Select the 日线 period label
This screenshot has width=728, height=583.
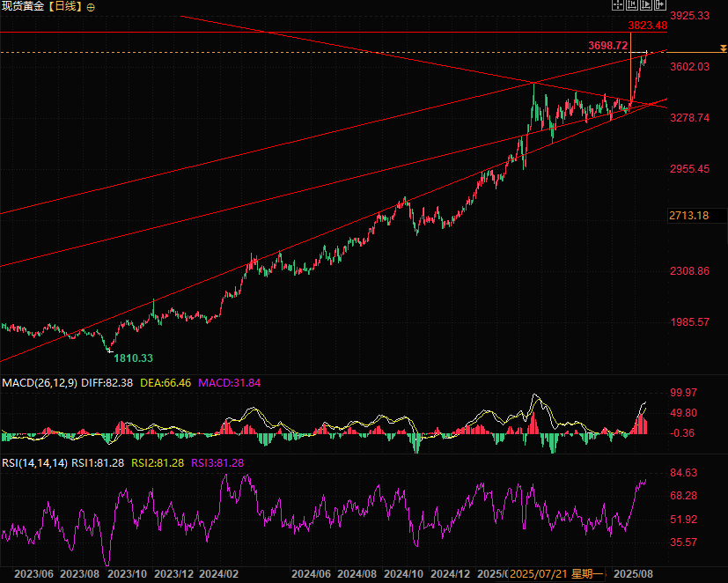tap(68, 6)
